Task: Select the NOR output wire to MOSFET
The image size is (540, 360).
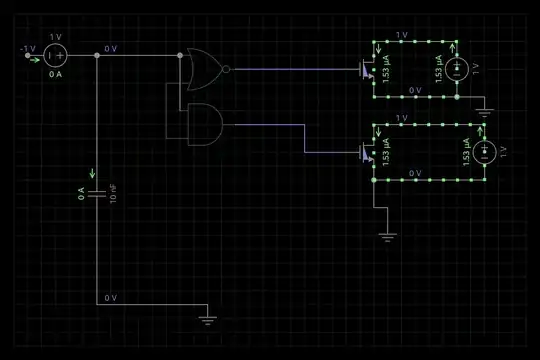Action: click(x=295, y=69)
